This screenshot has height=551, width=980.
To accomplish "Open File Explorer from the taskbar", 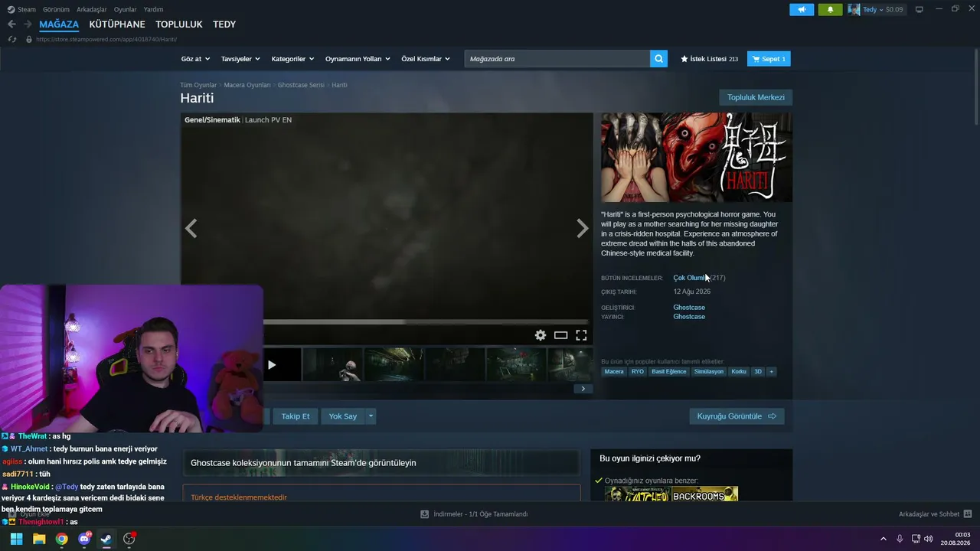I will click(x=39, y=539).
